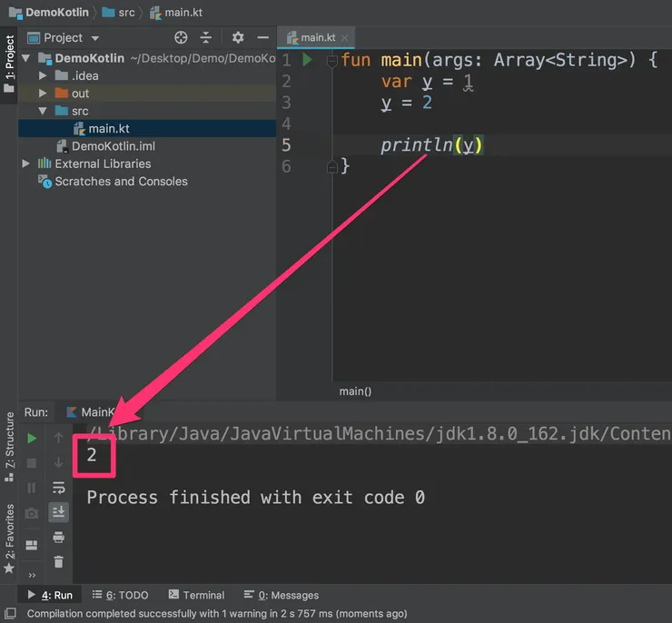Screen dimensions: 672x623
Task: Click main() editor breadcrumb
Action: click(355, 391)
